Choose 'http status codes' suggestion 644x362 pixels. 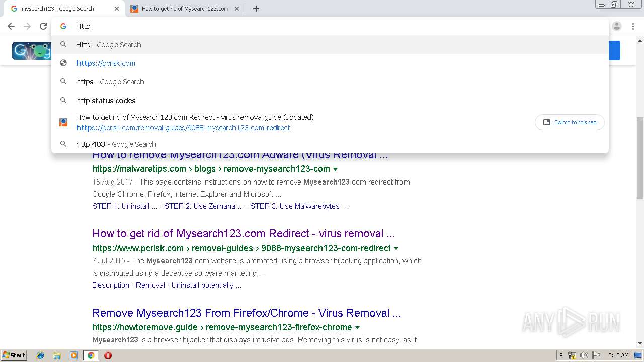point(330,101)
